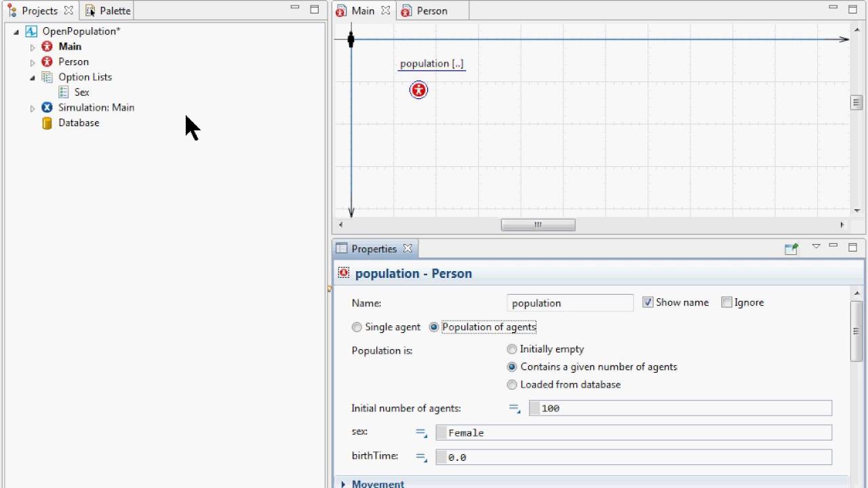The width and height of the screenshot is (868, 488).
Task: Maximize the editor area
Action: (852, 9)
